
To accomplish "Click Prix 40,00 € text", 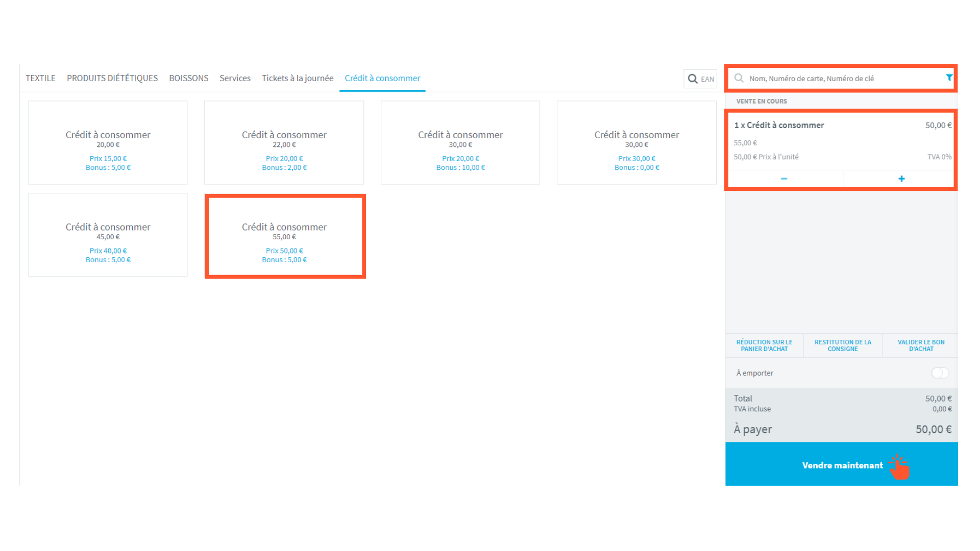I will [108, 251].
